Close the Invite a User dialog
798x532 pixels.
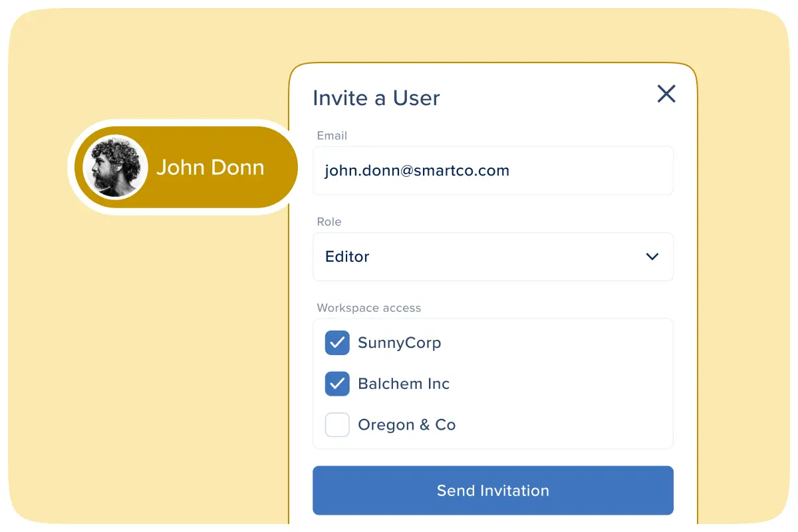click(666, 94)
